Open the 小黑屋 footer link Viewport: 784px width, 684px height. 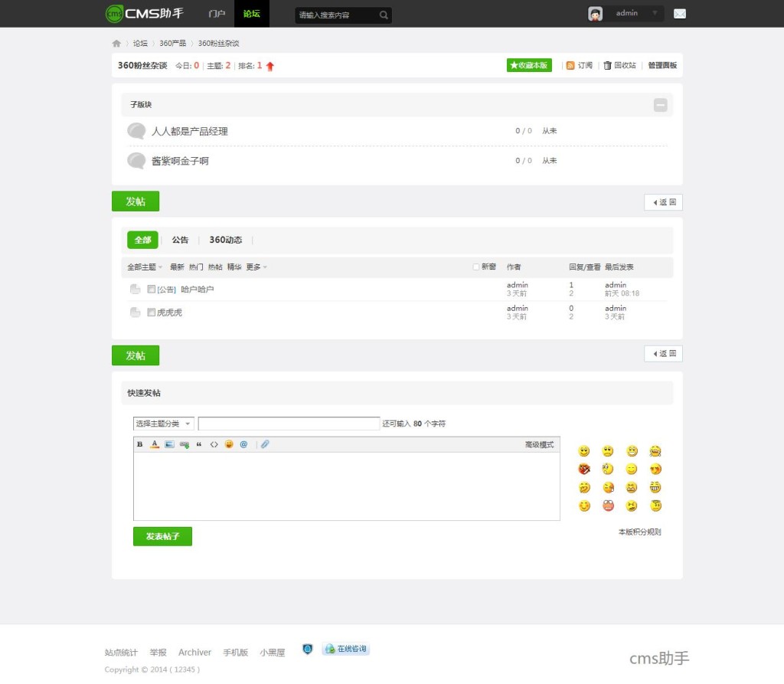tap(273, 653)
